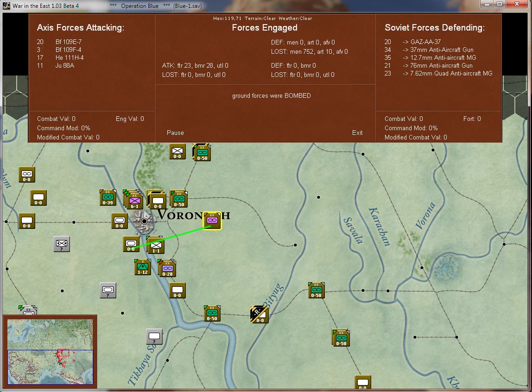Select the 0-0 counter with twin-circle symbol at far west

click(27, 175)
